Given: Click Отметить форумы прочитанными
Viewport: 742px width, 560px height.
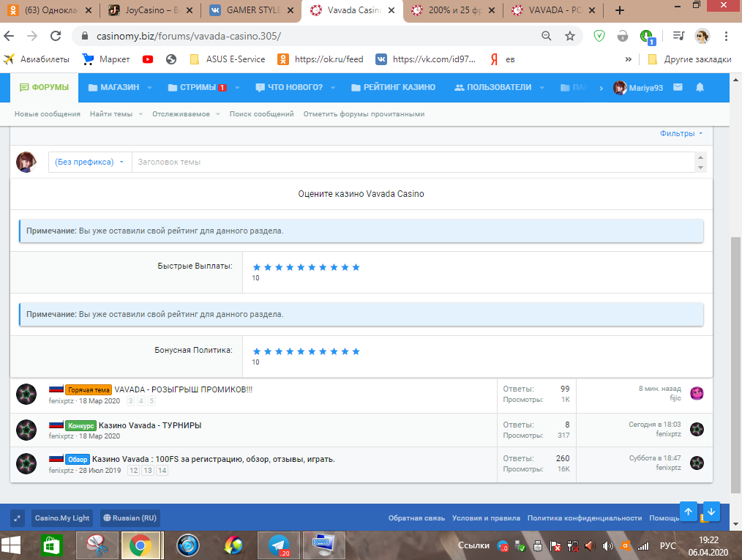Looking at the screenshot, I should coord(364,114).
